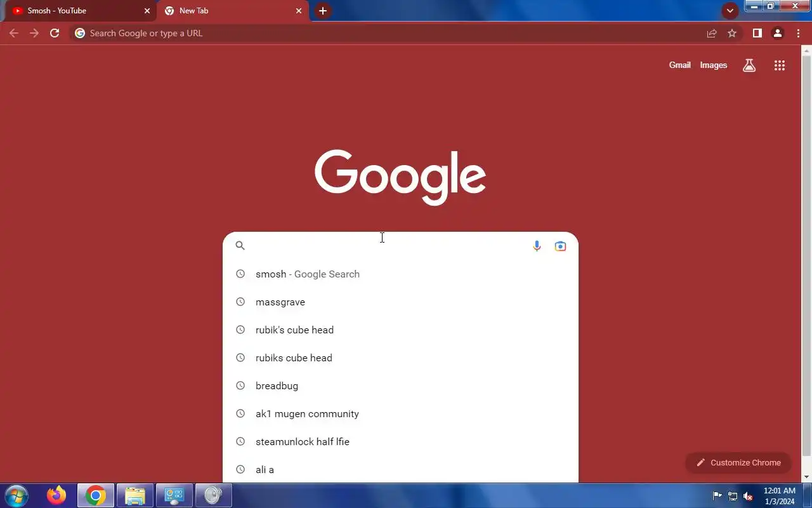
Task: Choose the 'massgrave' suggestion
Action: 400,302
